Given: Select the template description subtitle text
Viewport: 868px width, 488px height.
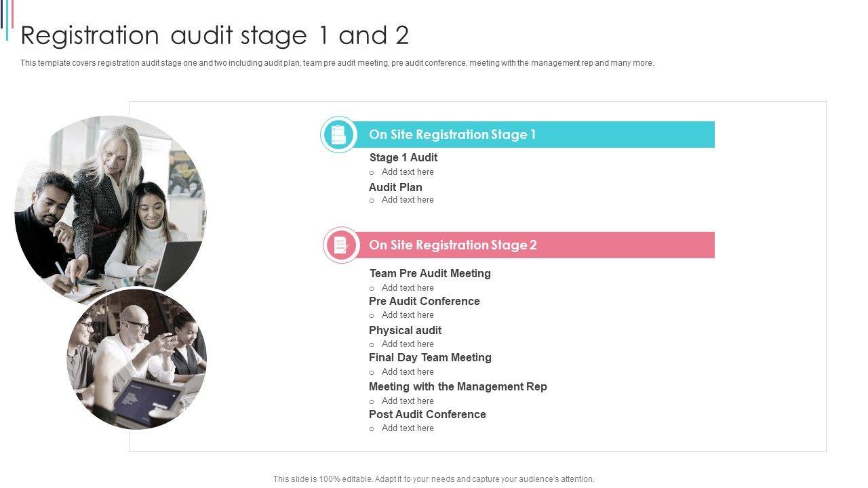Looking at the screenshot, I should coord(337,63).
